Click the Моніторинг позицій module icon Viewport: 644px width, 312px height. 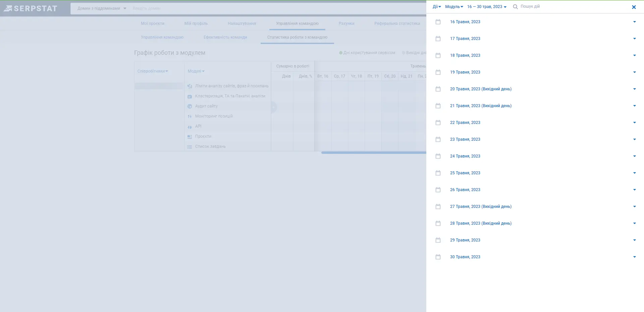[x=190, y=116]
